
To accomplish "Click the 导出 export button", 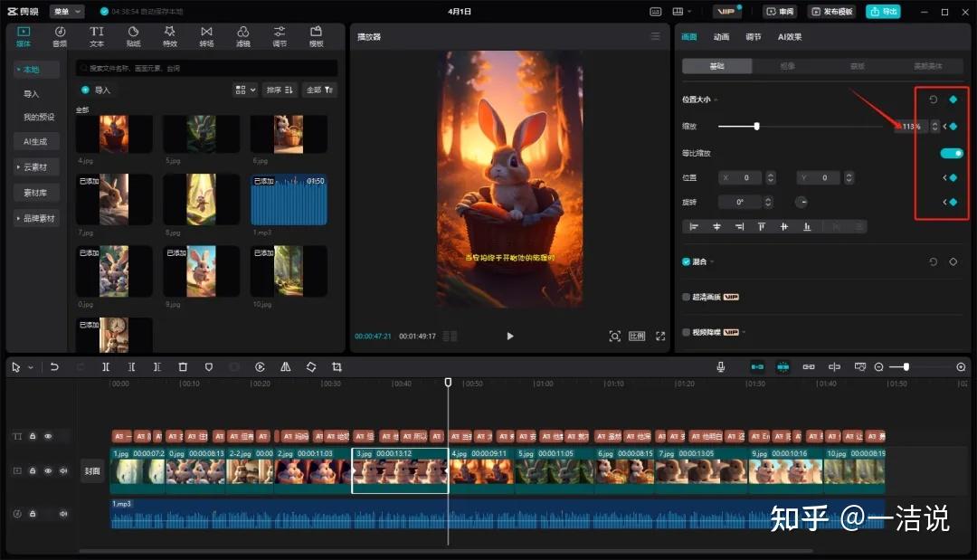I will [883, 12].
